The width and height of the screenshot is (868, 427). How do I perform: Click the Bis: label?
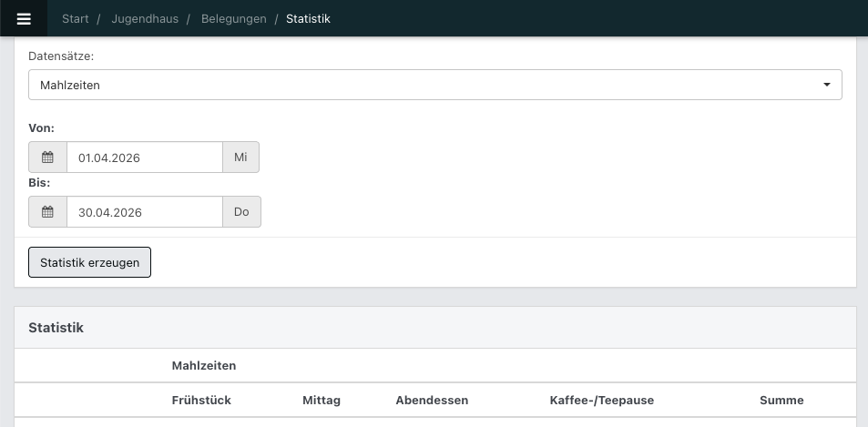coord(39,182)
